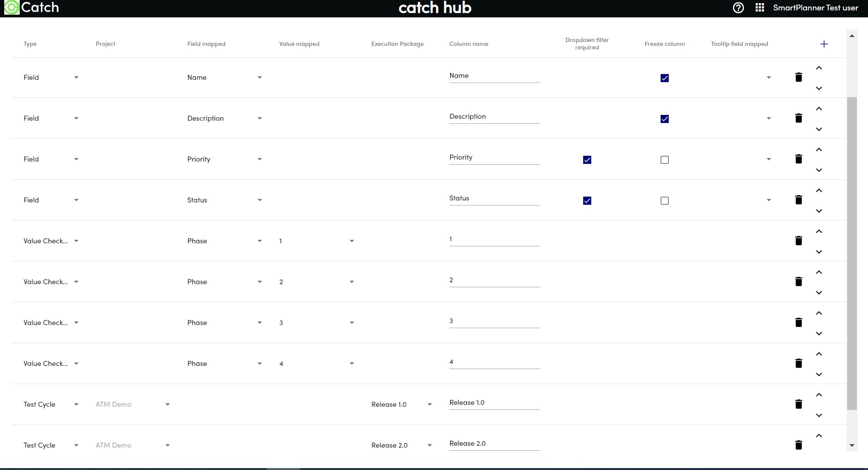Delete the Name row with trash icon
The width and height of the screenshot is (868, 470).
[798, 77]
